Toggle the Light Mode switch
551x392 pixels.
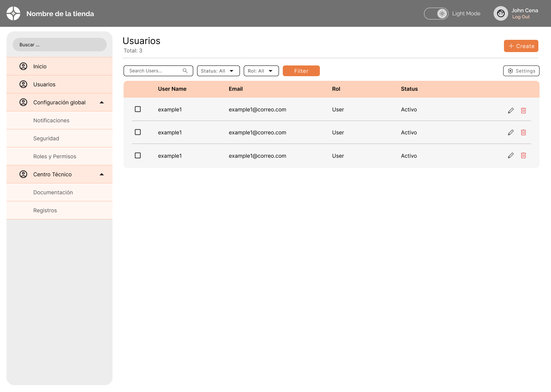click(436, 13)
